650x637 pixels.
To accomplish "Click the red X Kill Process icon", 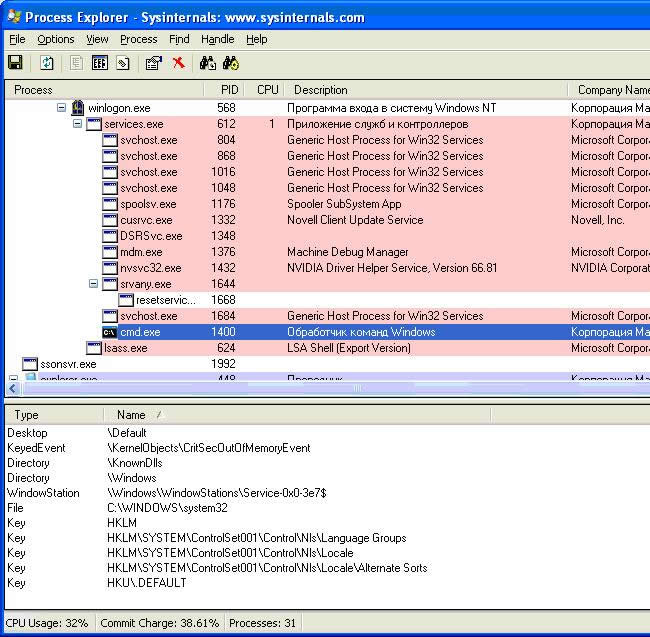I will 178,63.
